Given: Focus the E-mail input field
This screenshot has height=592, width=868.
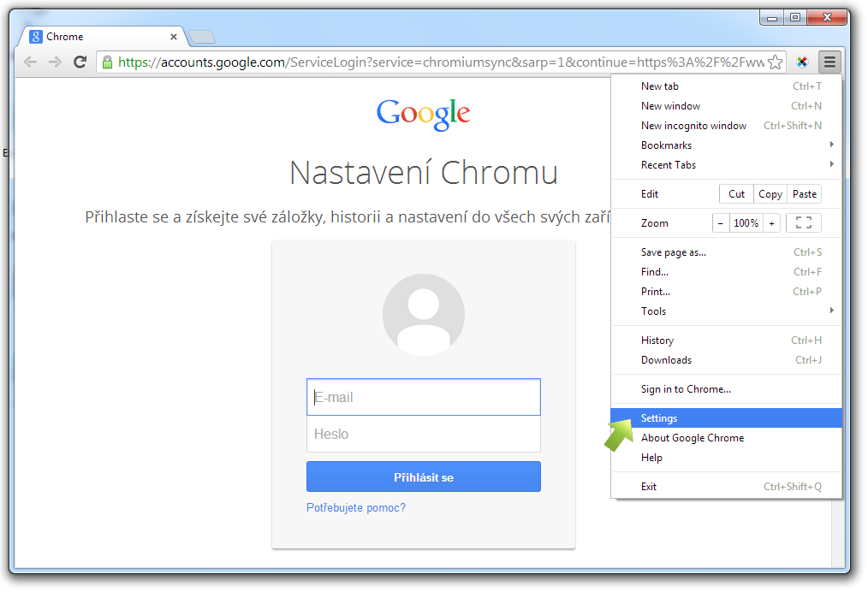Looking at the screenshot, I should click(x=424, y=397).
